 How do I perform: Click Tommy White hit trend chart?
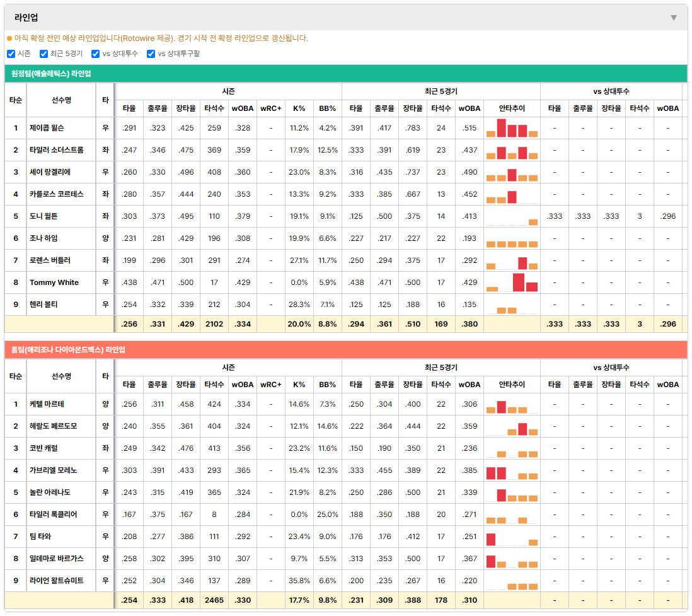tap(512, 282)
